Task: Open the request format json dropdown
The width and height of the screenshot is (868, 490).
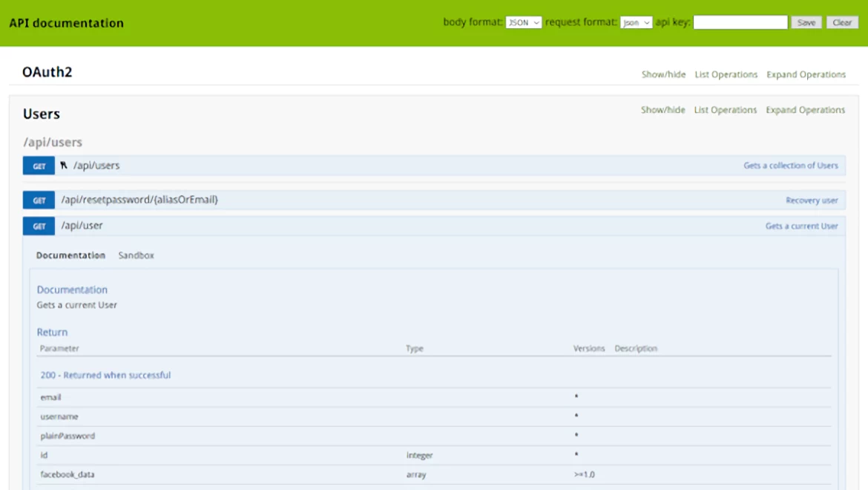Action: click(636, 23)
